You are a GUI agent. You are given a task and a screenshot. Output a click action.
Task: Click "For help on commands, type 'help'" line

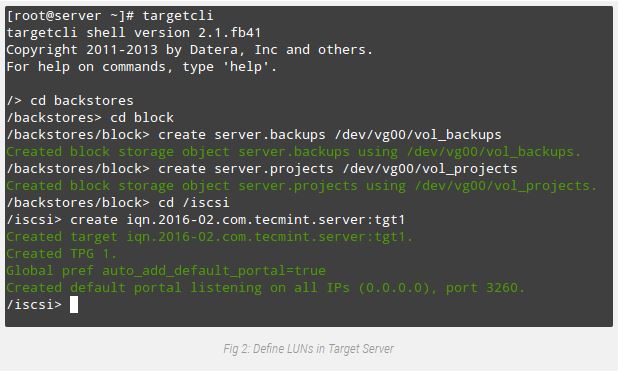click(x=142, y=67)
